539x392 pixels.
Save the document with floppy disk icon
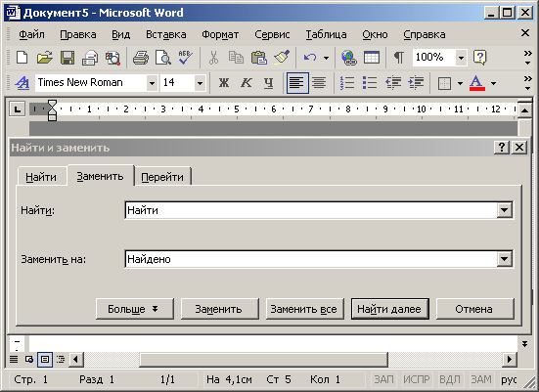tap(67, 58)
